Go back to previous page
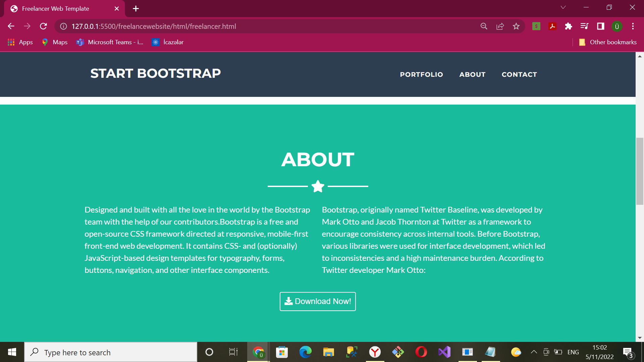 (11, 26)
